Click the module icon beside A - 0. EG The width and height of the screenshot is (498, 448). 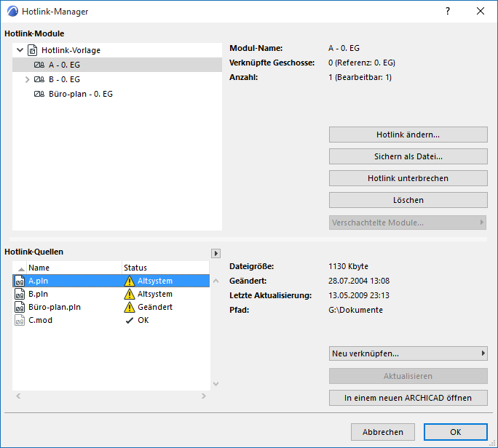click(39, 65)
